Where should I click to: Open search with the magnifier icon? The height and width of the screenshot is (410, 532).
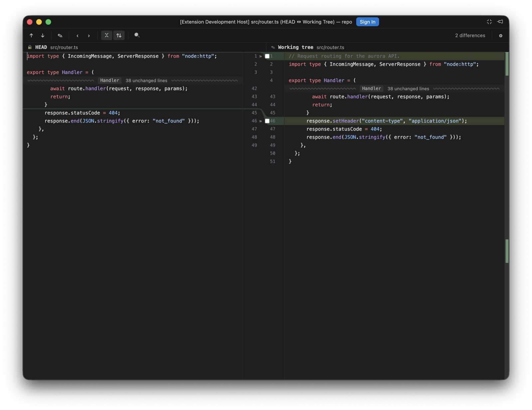(137, 35)
